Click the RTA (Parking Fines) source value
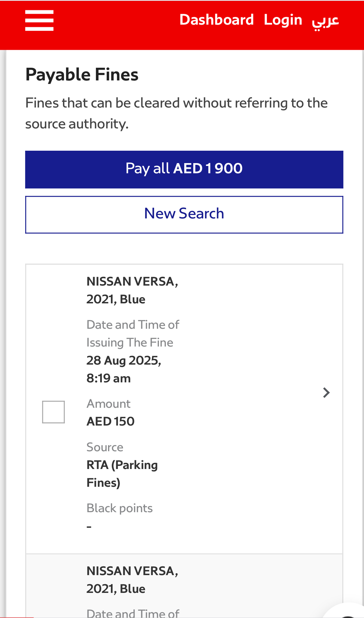Screen dimensions: 364x618 (122, 474)
